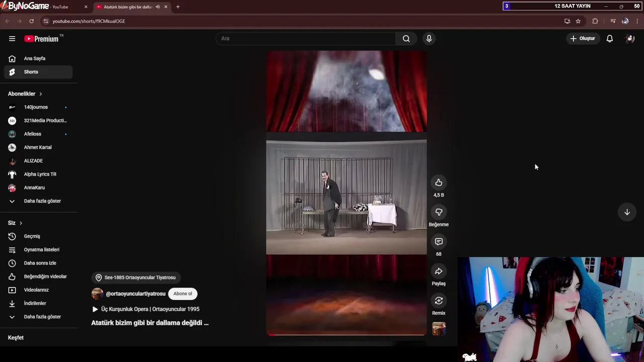The width and height of the screenshot is (644, 362).
Task: Open Daha sonra izle list
Action: (x=38, y=263)
